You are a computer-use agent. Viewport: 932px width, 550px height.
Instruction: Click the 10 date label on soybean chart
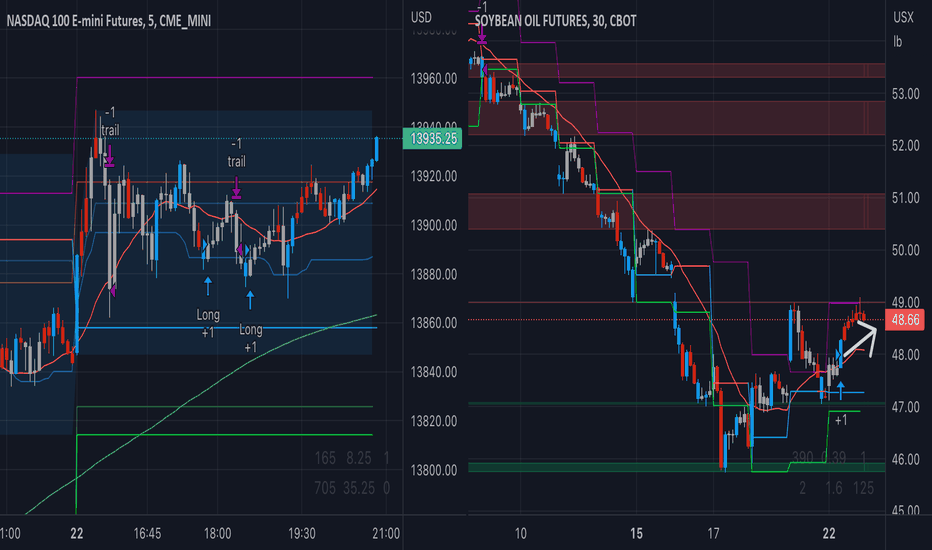(x=521, y=533)
